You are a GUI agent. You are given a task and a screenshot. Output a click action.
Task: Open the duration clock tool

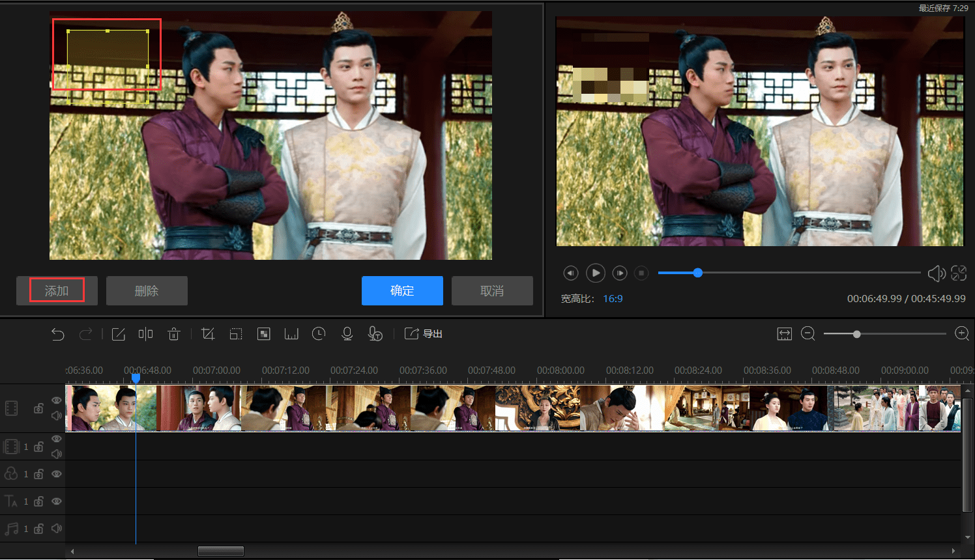click(x=319, y=334)
